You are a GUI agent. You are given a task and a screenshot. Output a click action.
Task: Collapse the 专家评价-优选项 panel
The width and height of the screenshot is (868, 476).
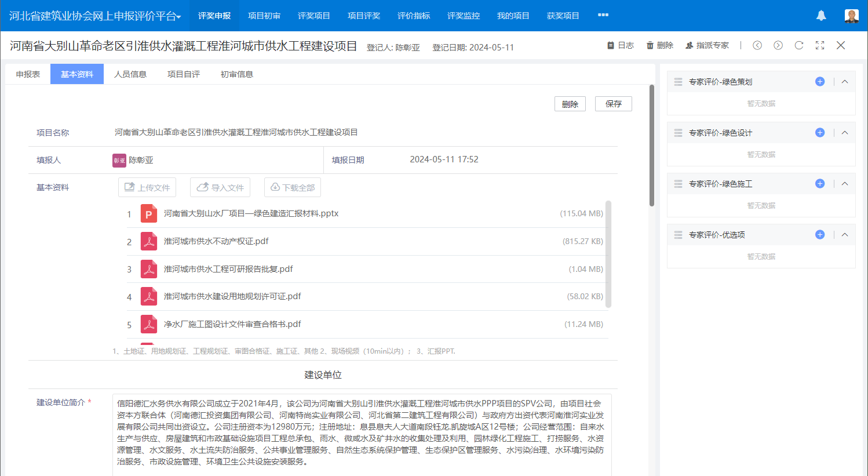tap(845, 235)
